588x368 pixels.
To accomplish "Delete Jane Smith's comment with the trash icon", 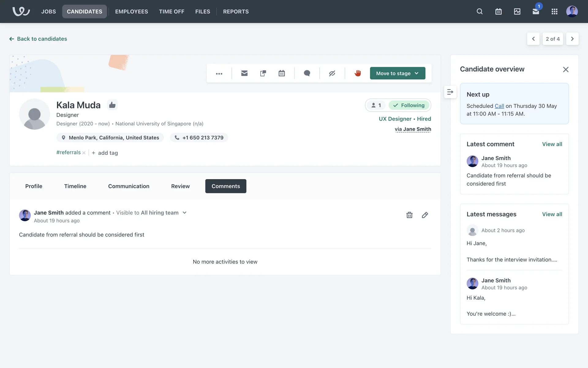I will pos(409,215).
